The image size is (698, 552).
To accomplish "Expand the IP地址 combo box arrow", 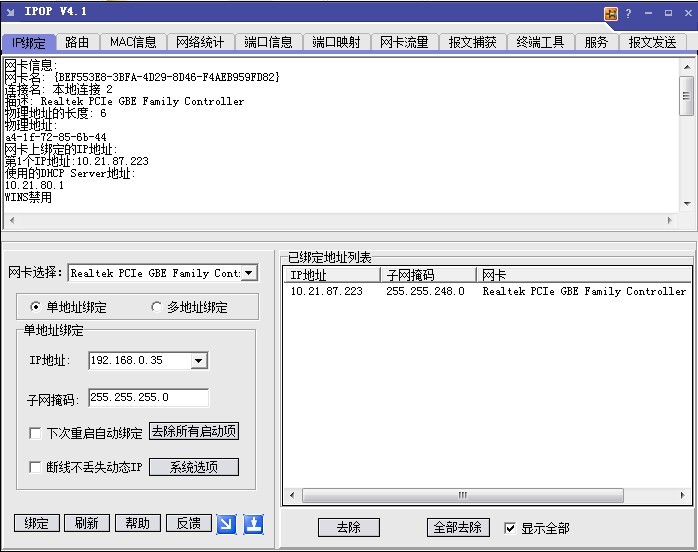I will point(199,361).
